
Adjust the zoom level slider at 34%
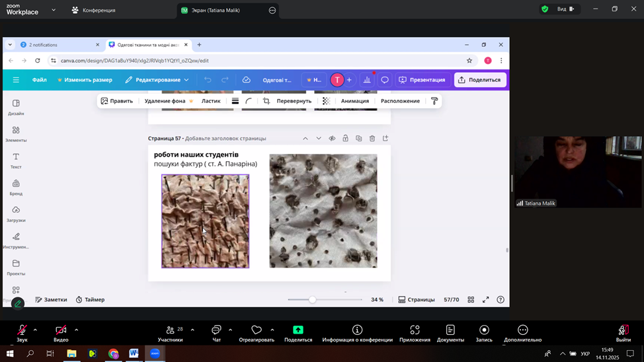[312, 300]
